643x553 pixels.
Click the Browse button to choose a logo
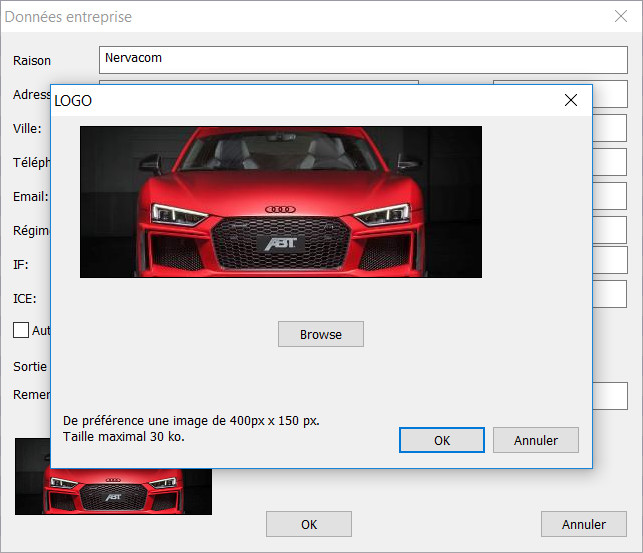coord(320,334)
